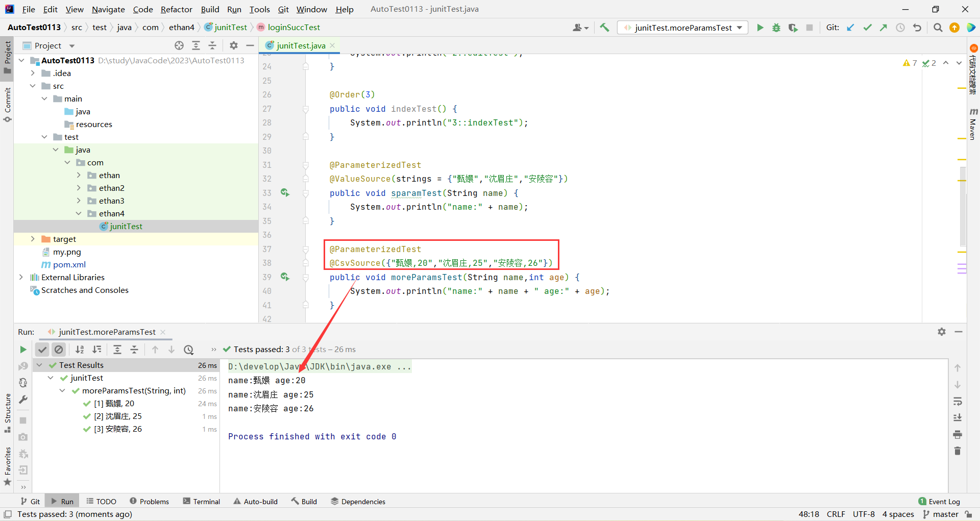Build project with the hammer icon
Viewport: 980px width, 521px height.
click(x=605, y=28)
